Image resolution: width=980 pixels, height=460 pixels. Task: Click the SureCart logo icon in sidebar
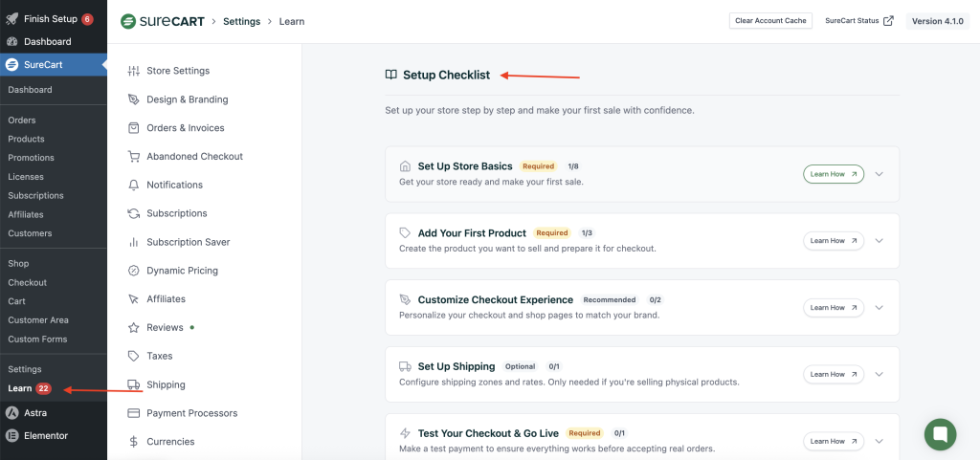click(x=11, y=65)
